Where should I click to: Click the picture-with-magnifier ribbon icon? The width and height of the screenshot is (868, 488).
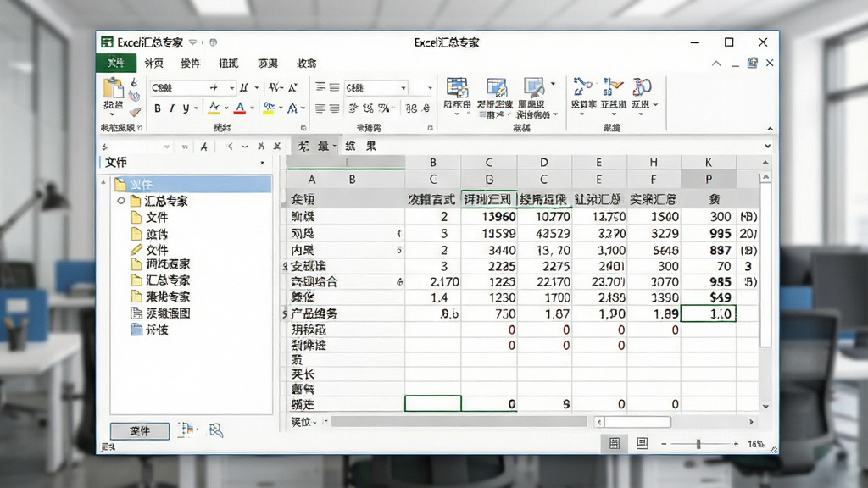[x=534, y=87]
